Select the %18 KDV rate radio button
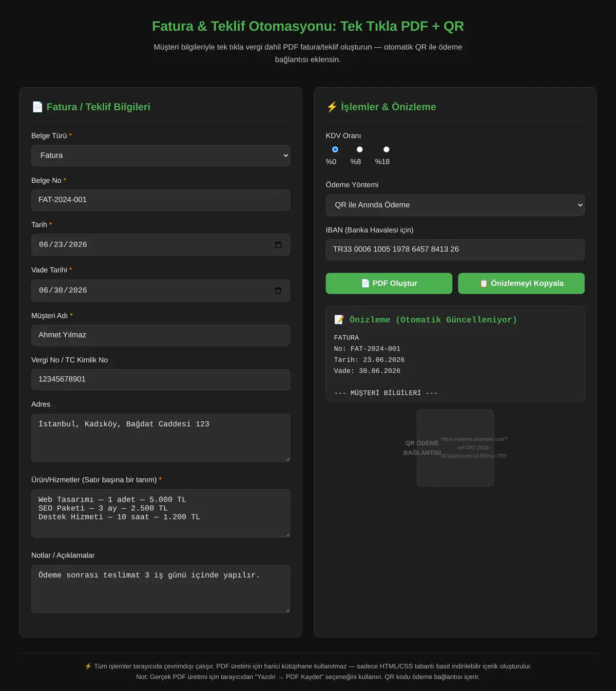Image resolution: width=616 pixels, height=691 pixels. coord(387,149)
